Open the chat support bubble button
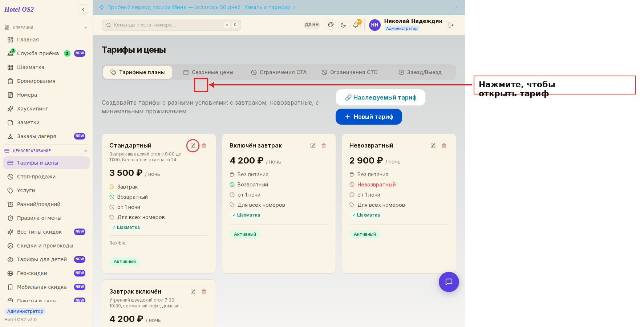 point(449,282)
